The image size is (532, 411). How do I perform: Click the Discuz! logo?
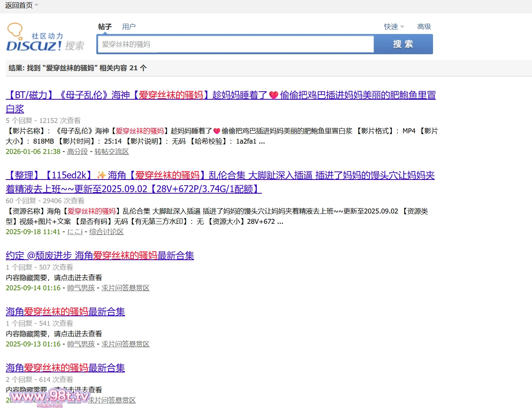pyautogui.click(x=45, y=38)
